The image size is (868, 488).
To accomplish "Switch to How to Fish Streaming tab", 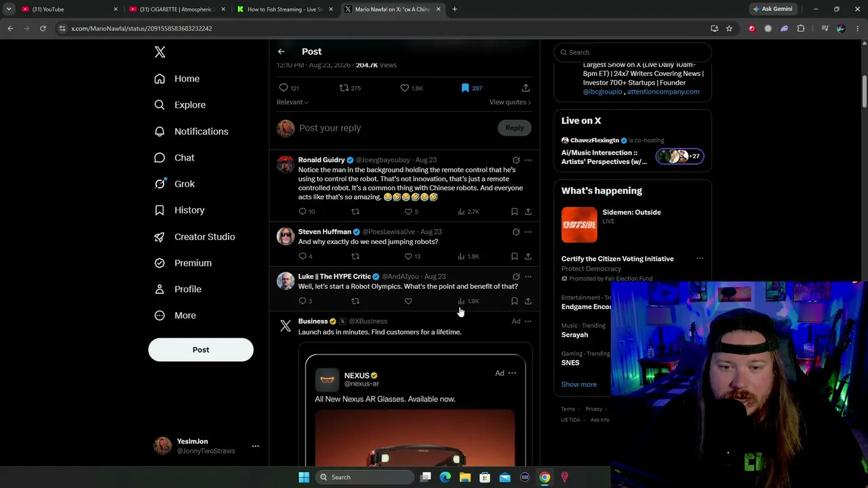I will tap(285, 9).
